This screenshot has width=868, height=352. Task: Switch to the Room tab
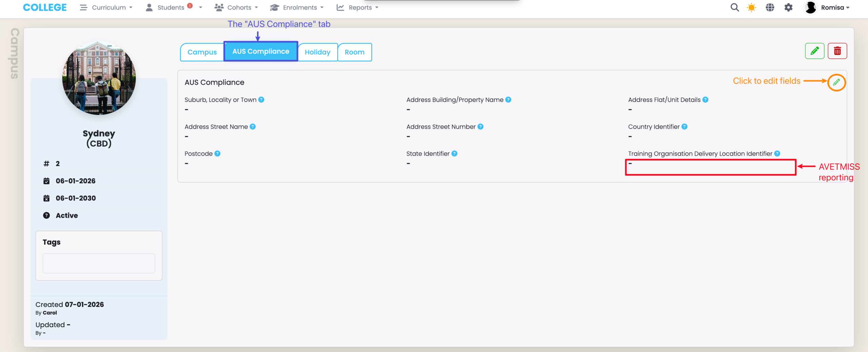(x=354, y=52)
